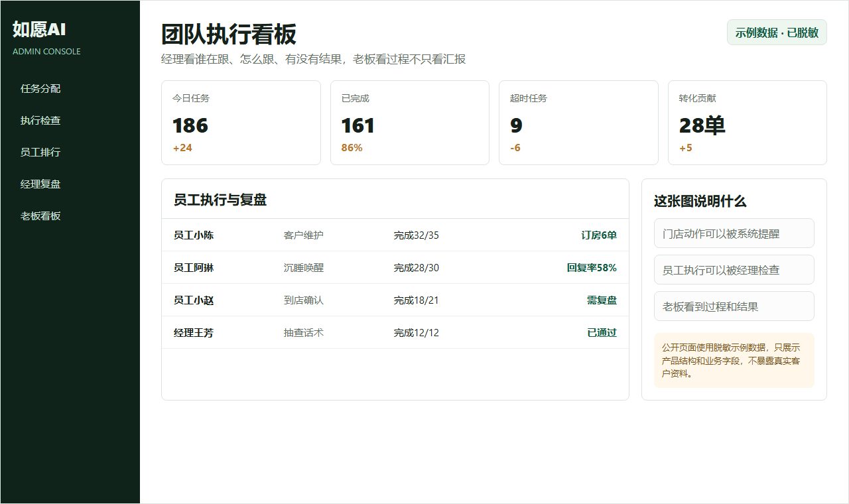Click the +5 conversion change value
This screenshot has width=849, height=504.
(x=686, y=148)
